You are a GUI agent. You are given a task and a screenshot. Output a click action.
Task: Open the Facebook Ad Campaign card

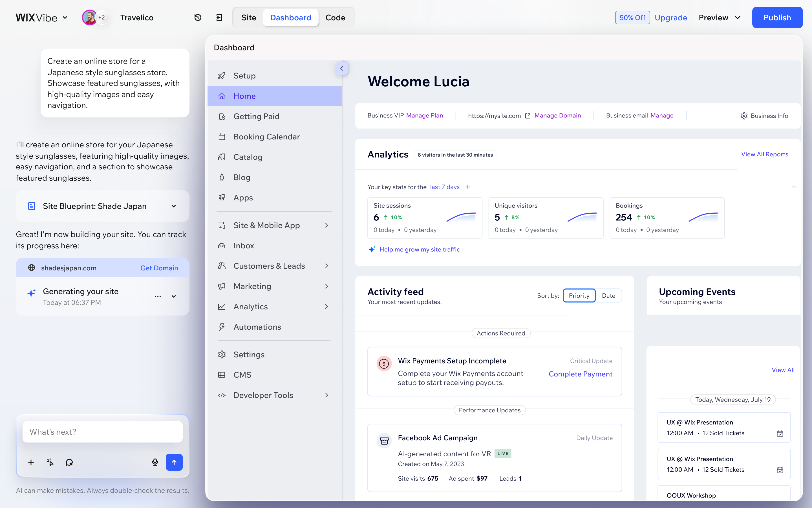coord(495,457)
